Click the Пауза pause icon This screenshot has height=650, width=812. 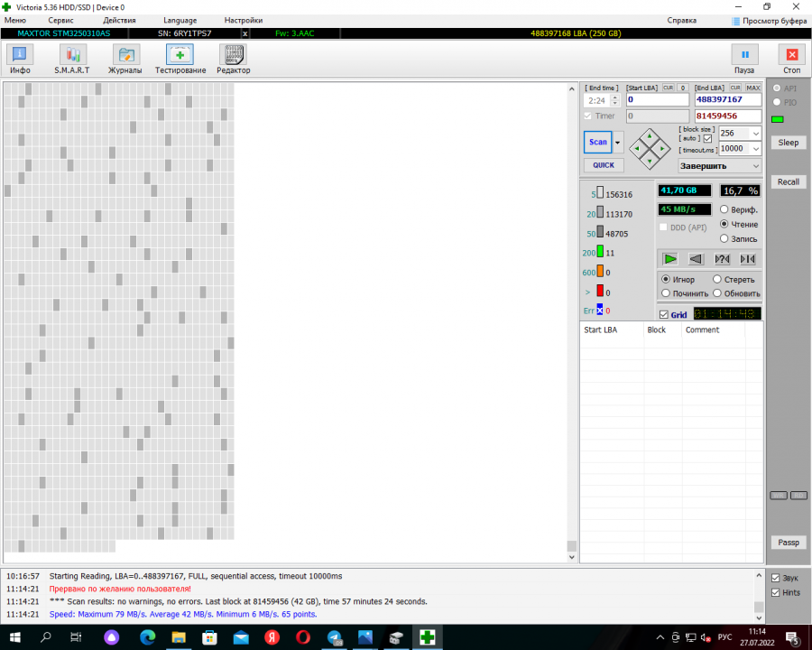tap(744, 56)
